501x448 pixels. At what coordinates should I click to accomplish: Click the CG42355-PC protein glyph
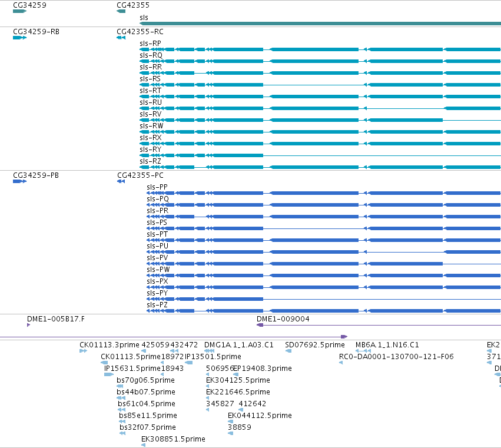click(x=121, y=181)
